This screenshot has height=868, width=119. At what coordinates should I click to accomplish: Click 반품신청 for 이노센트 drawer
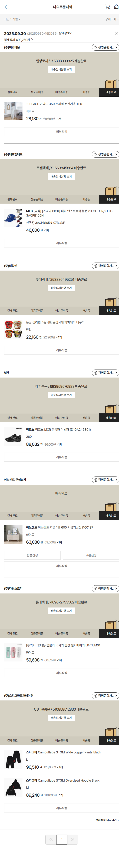[32, 555]
